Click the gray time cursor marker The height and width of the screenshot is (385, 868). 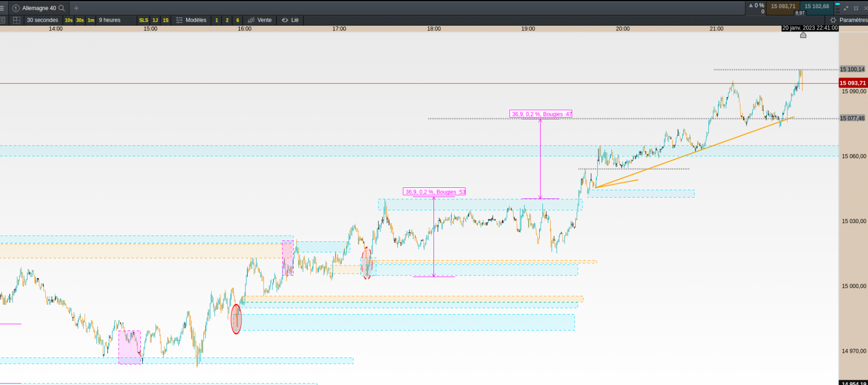[803, 35]
